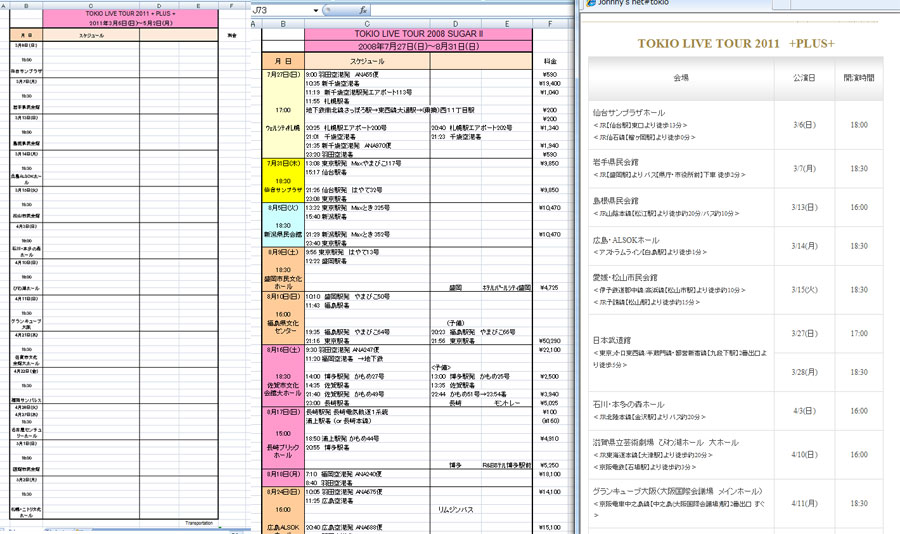Click the 3/27(日) performance date on web page
Screen dimensions: 900x534
point(804,333)
